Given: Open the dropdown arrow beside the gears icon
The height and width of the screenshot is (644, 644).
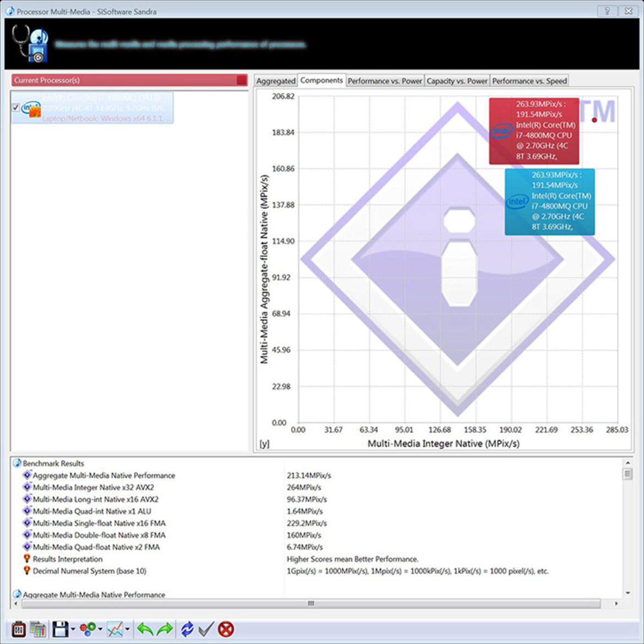Looking at the screenshot, I should 100,629.
